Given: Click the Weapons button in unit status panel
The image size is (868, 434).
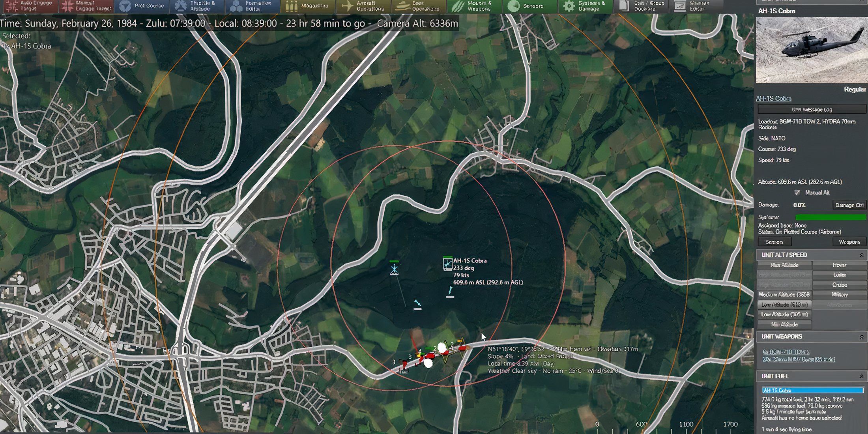Looking at the screenshot, I should (849, 242).
